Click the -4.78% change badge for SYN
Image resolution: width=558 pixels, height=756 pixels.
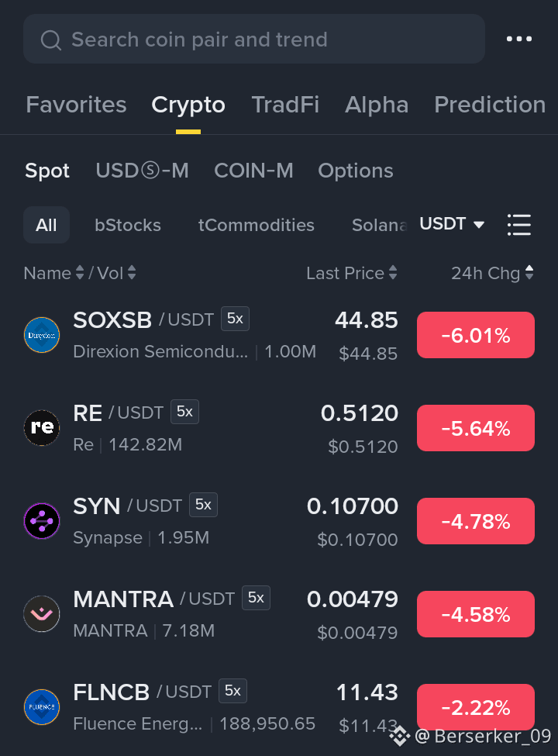coord(476,521)
